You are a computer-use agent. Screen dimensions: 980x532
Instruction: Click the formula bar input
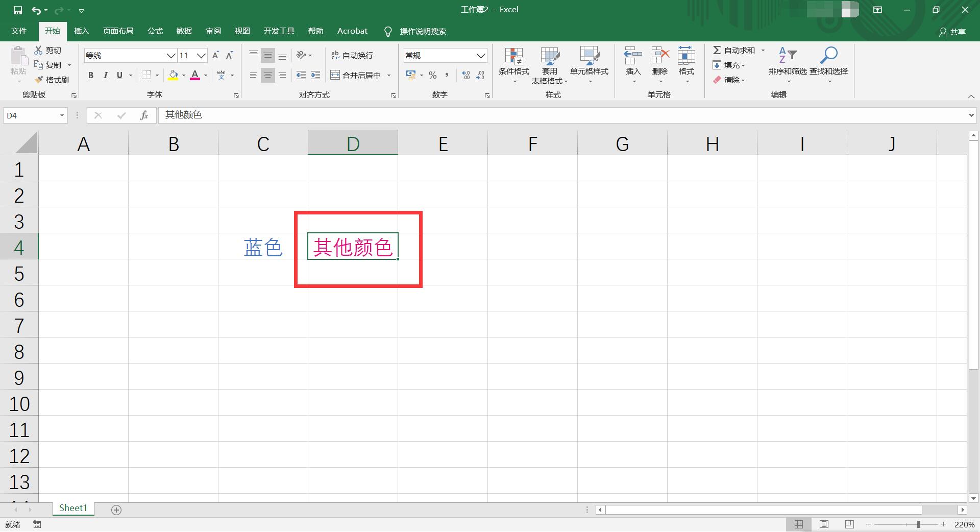(x=561, y=115)
